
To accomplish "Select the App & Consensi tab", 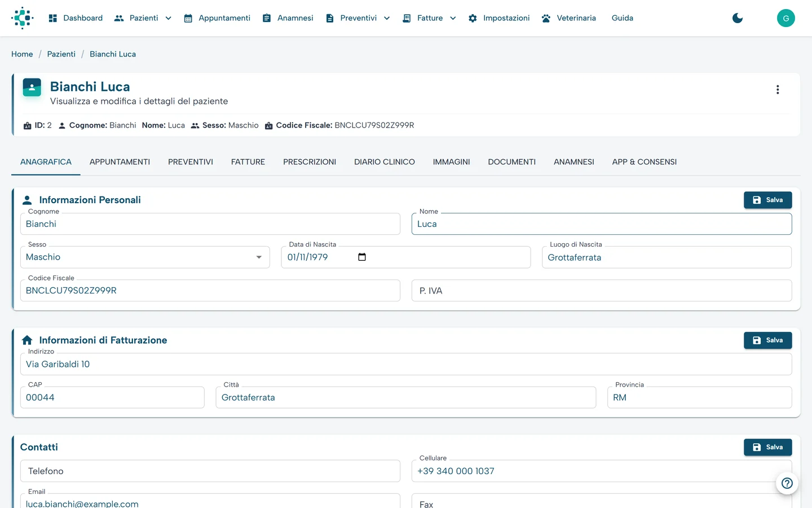I will click(x=645, y=162).
